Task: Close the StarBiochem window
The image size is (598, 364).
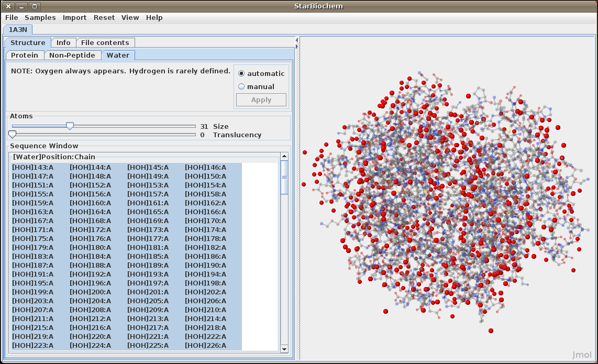Action: pyautogui.click(x=8, y=6)
